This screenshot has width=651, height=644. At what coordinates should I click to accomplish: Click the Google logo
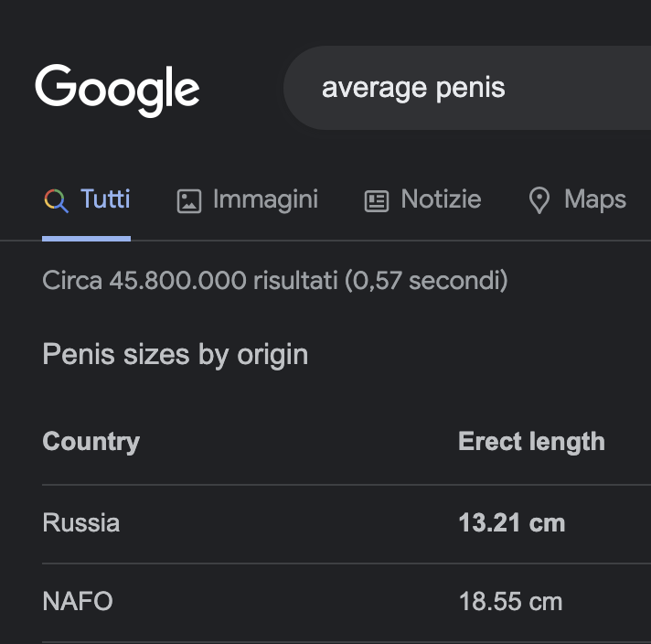click(x=117, y=91)
